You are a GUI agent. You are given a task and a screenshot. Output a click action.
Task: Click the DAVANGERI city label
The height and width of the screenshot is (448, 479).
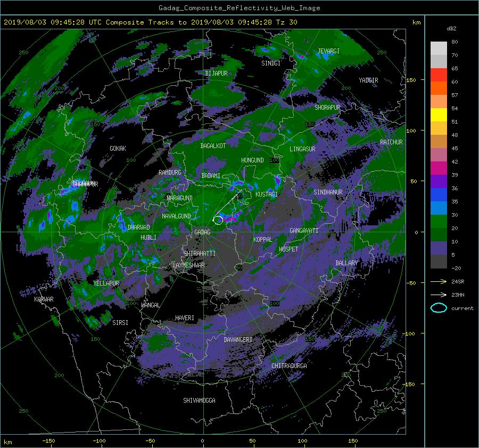click(238, 340)
